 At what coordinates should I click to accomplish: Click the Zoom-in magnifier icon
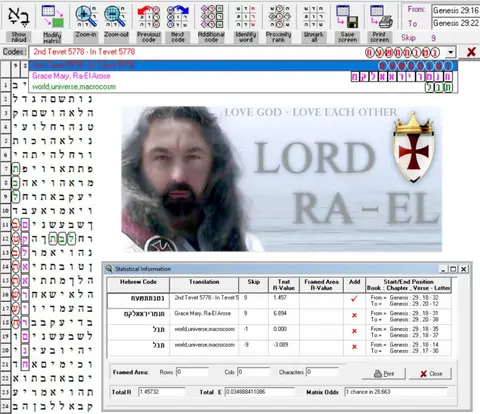tap(86, 16)
